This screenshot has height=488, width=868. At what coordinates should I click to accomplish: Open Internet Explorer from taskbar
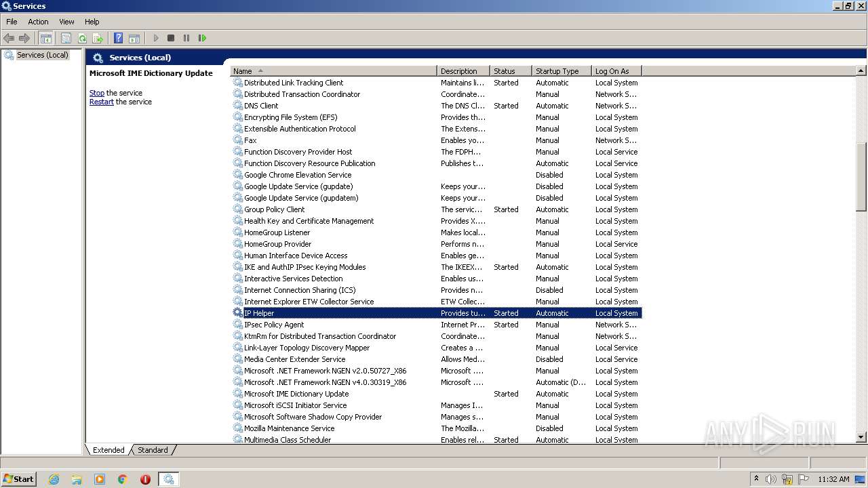pos(54,479)
